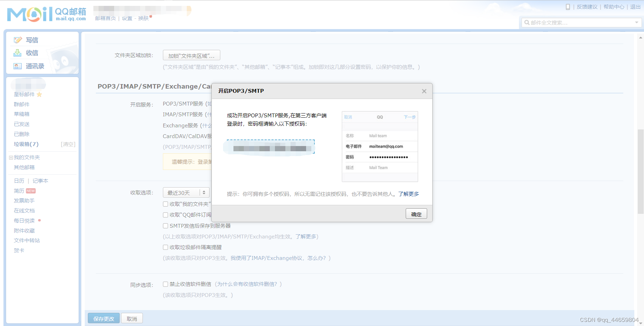Image resolution: width=644 pixels, height=326 pixels.
Task: Click the compose mail (写信) icon
Action: click(x=18, y=40)
